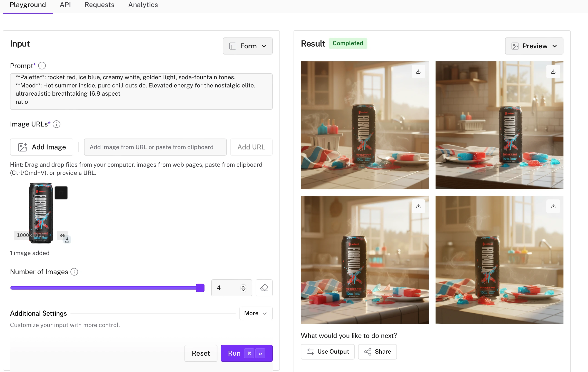Image resolution: width=588 pixels, height=372 pixels.
Task: Click the Number of Images slider handle
Action: point(200,288)
